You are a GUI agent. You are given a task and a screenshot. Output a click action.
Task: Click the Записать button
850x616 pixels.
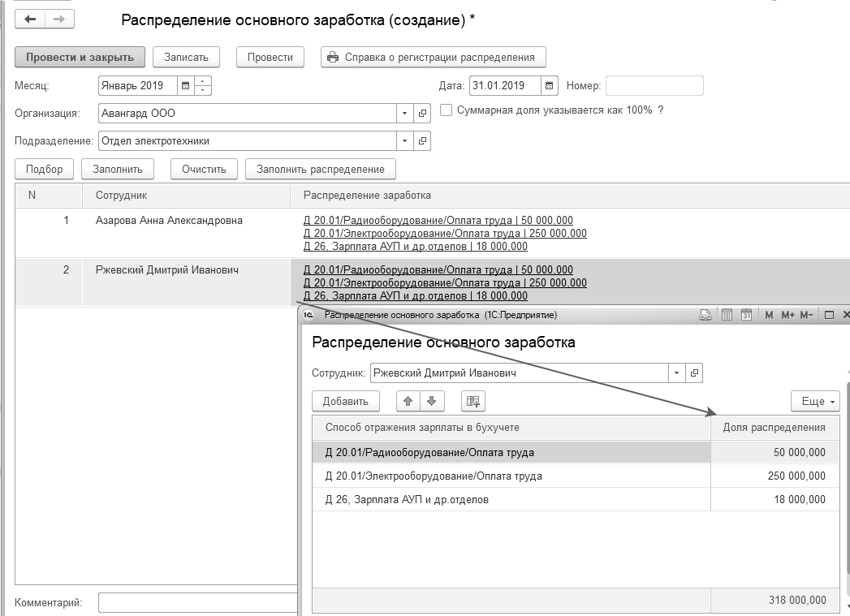[186, 57]
